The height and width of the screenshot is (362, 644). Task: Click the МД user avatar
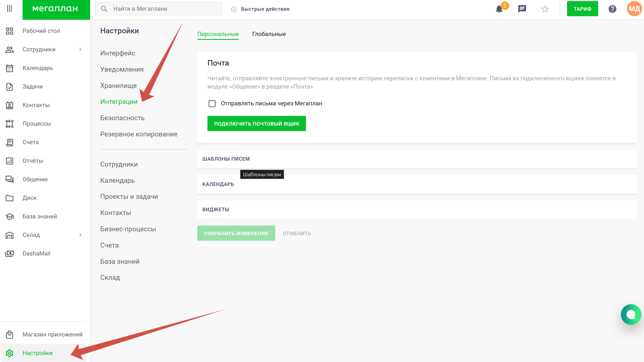(634, 9)
